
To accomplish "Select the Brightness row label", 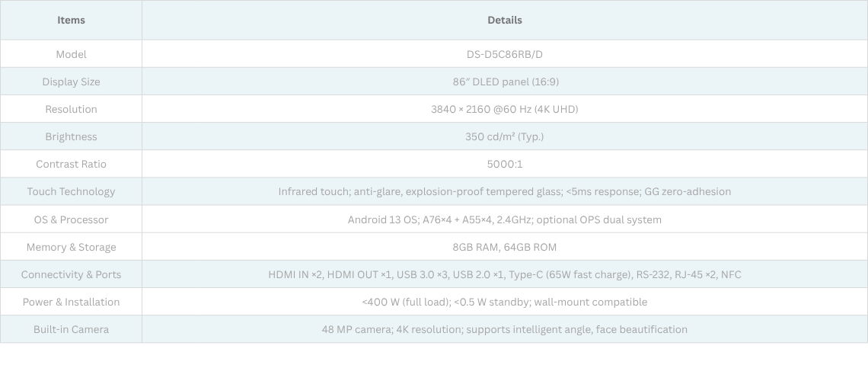I will coord(71,136).
